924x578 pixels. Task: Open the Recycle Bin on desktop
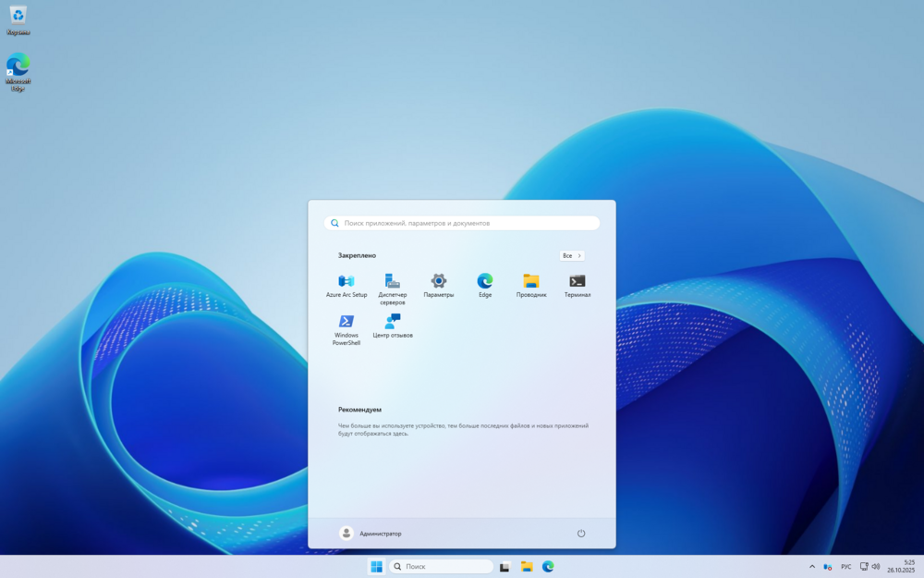pyautogui.click(x=18, y=16)
